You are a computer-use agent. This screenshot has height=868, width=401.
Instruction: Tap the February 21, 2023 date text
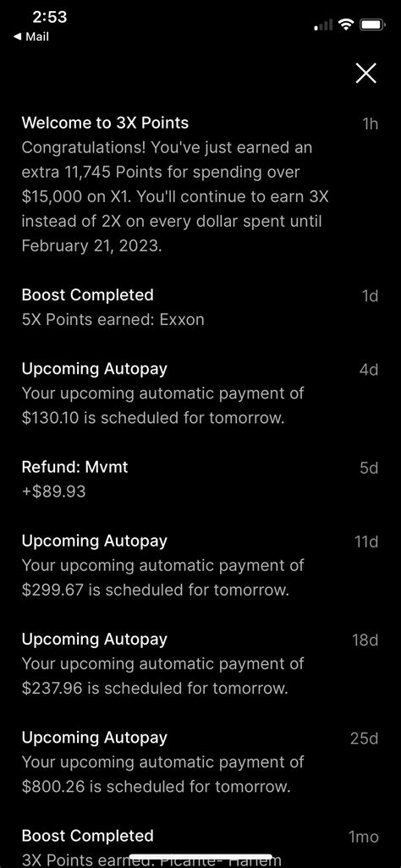92,246
